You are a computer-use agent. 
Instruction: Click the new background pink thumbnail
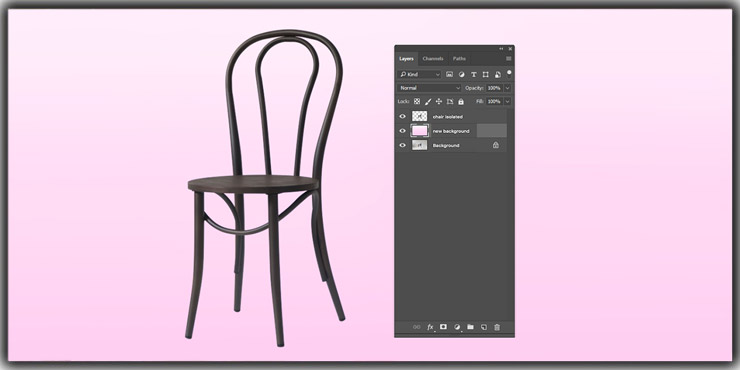click(x=420, y=131)
